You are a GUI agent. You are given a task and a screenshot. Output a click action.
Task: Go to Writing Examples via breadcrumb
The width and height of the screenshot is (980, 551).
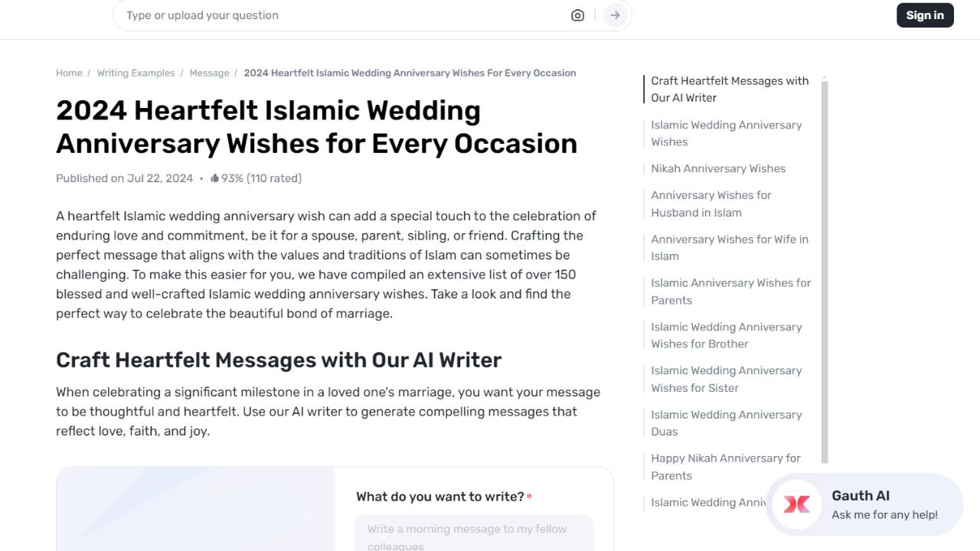point(136,73)
